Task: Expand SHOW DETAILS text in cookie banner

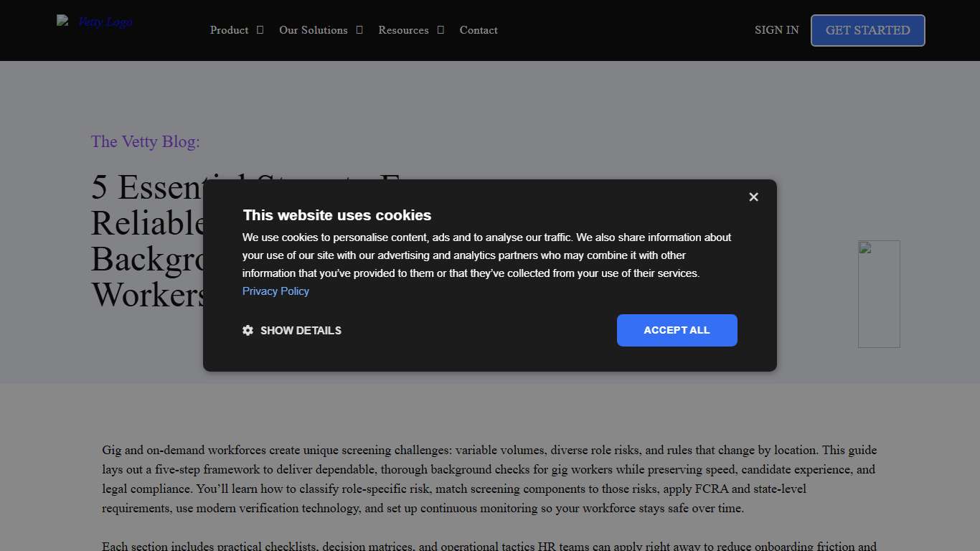Action: pyautogui.click(x=301, y=331)
